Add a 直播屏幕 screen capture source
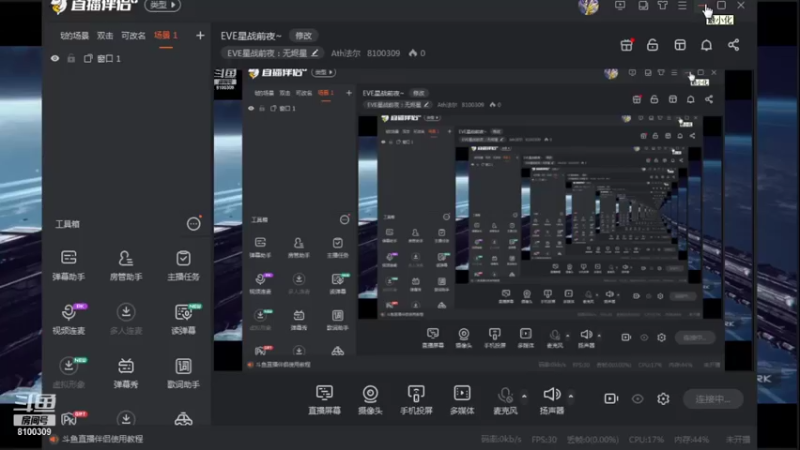800x450 pixels. tap(324, 399)
